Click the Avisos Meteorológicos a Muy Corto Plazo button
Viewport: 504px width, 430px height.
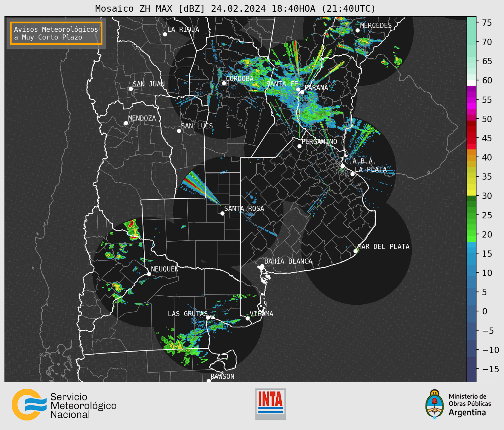[56, 33]
